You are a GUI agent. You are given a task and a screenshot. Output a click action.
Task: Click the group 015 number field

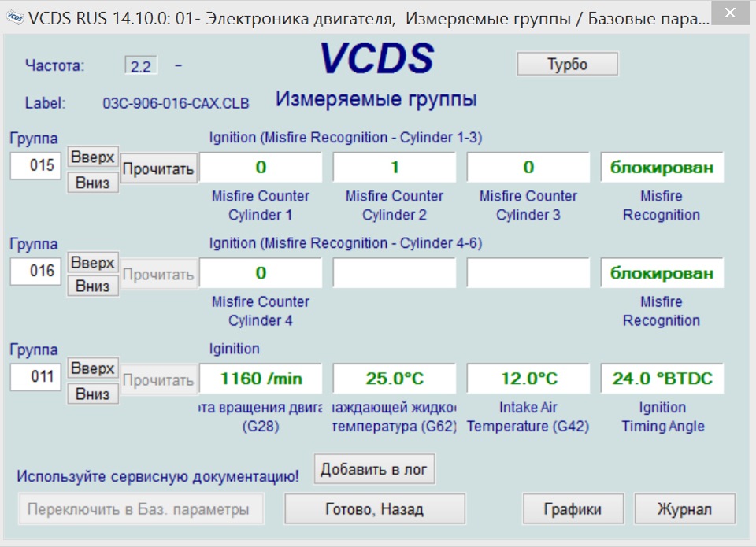(35, 165)
